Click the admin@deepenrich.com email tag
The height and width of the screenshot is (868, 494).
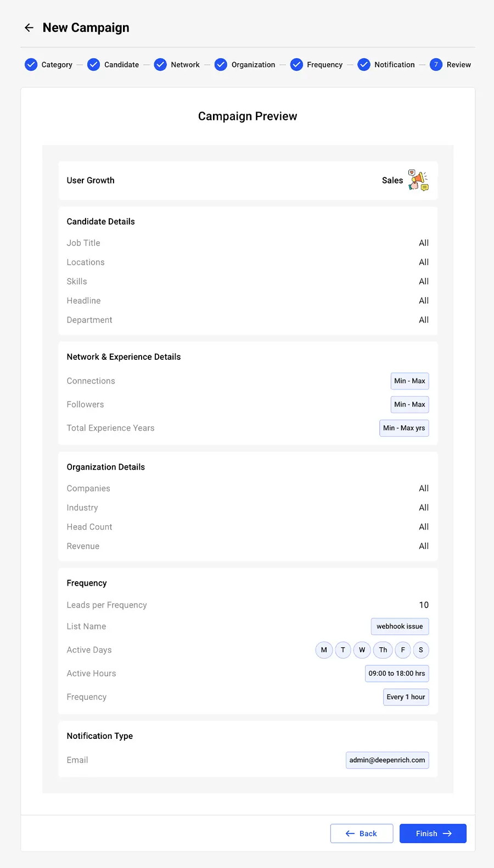point(388,760)
